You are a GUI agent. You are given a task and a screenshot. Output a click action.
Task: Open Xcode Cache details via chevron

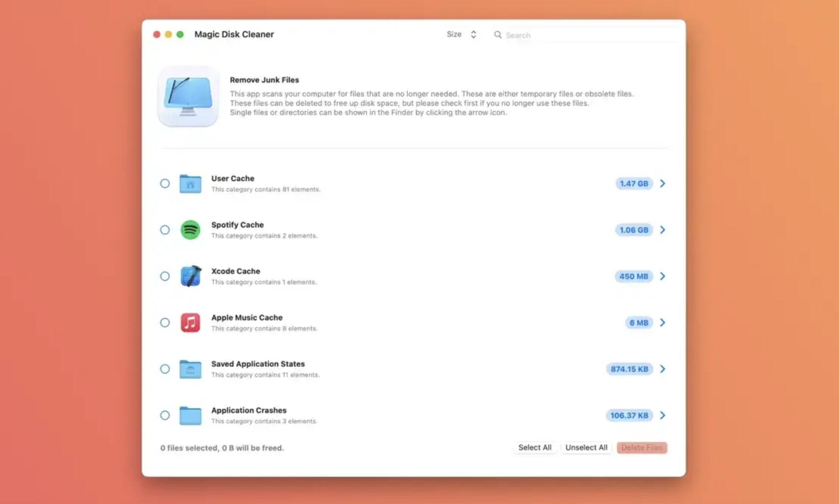[663, 277]
